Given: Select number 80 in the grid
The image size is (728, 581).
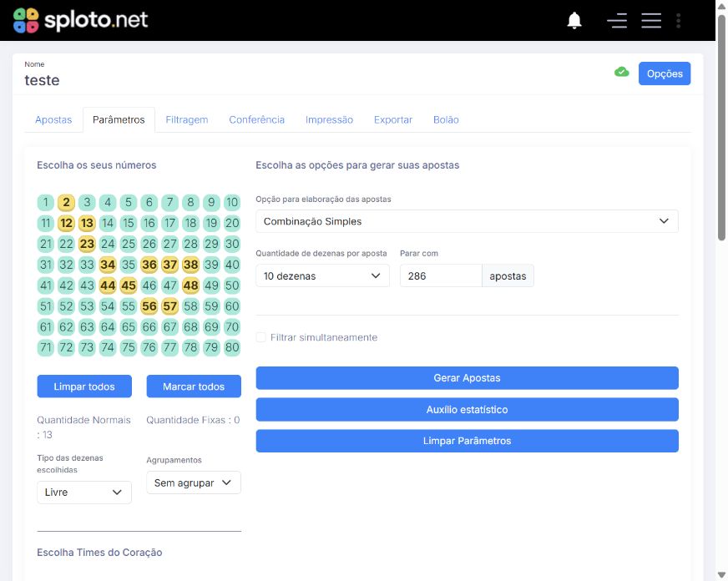Looking at the screenshot, I should pos(232,347).
